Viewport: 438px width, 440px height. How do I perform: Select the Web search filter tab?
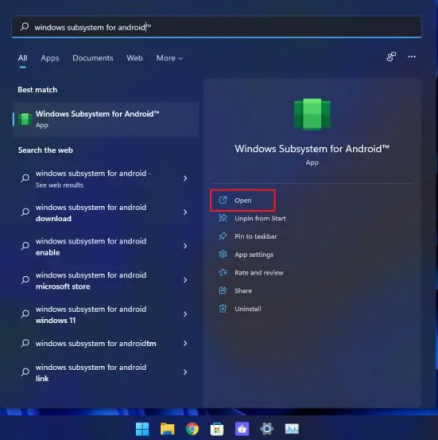coord(134,58)
